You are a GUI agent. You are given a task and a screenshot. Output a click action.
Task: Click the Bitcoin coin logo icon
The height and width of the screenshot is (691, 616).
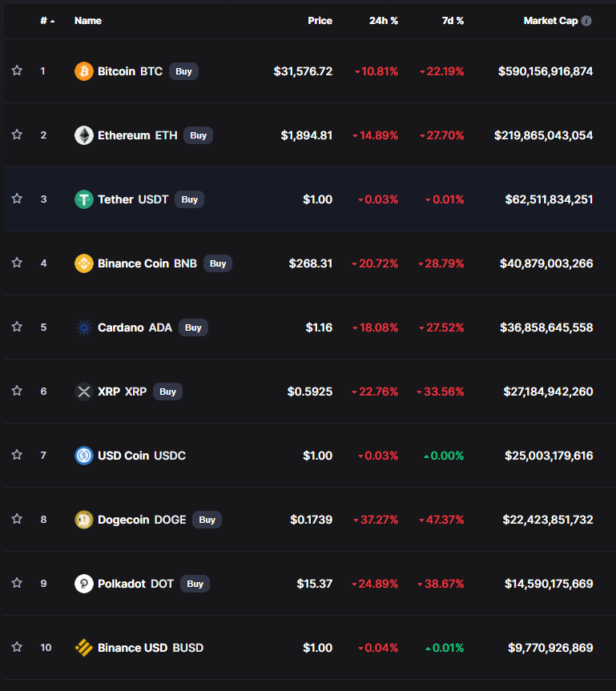tap(84, 71)
